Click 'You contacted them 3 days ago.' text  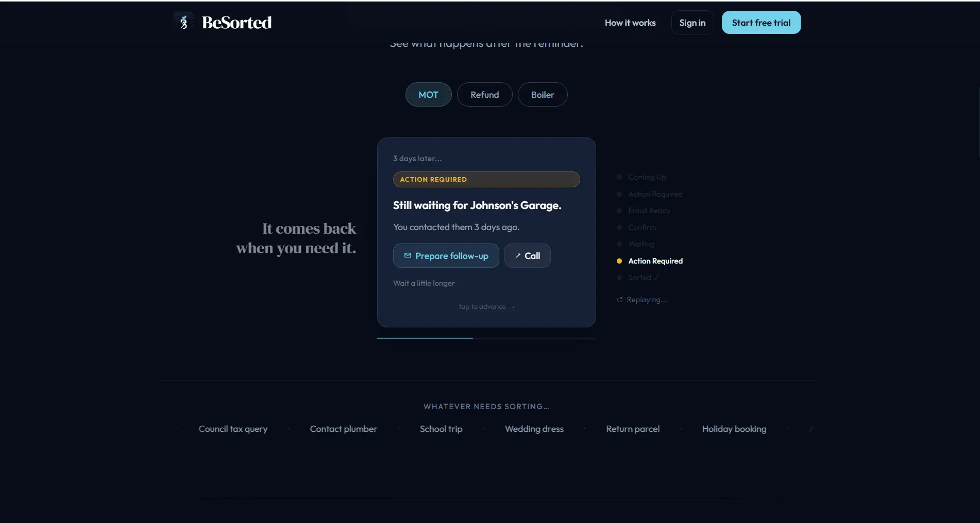click(x=456, y=227)
